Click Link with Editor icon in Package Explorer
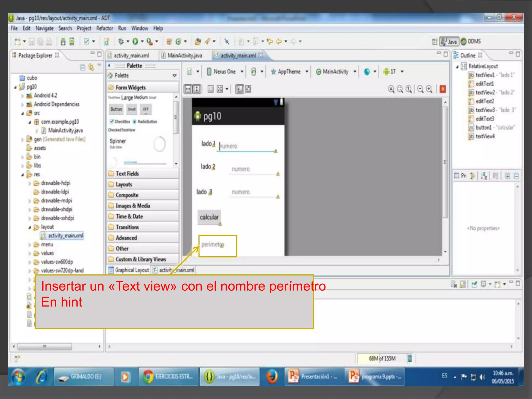Screen dimensions: 532x399 coord(91,68)
